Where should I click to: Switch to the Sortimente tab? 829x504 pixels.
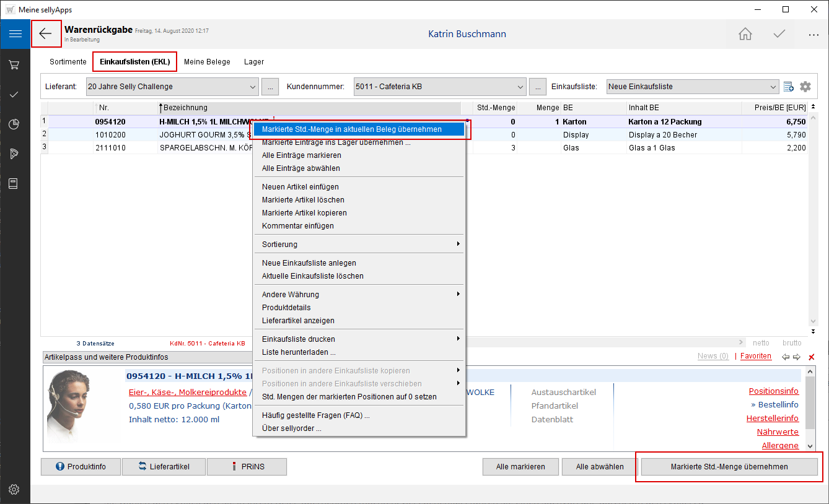pos(68,62)
